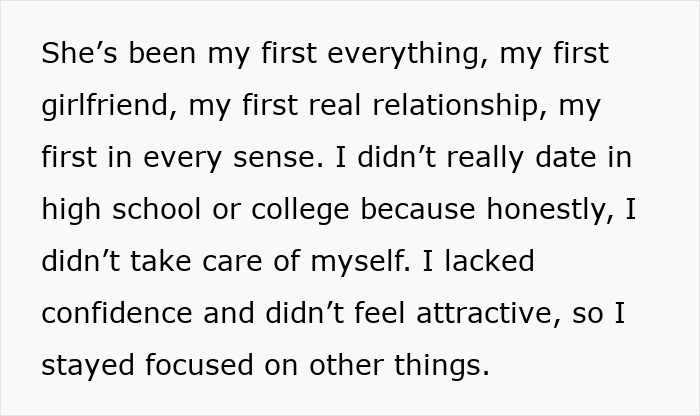Viewport: 700px width, 416px height.
Task: Select the word "focused"
Action: pos(199,365)
